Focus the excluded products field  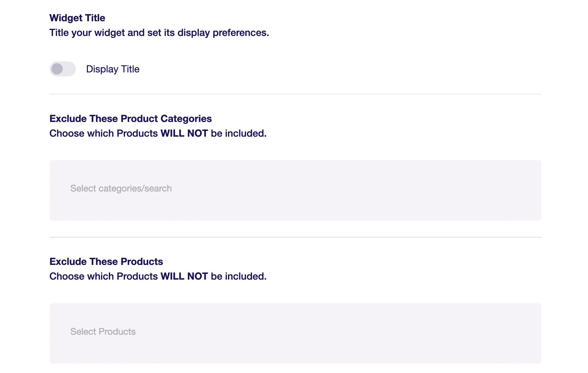(x=295, y=333)
